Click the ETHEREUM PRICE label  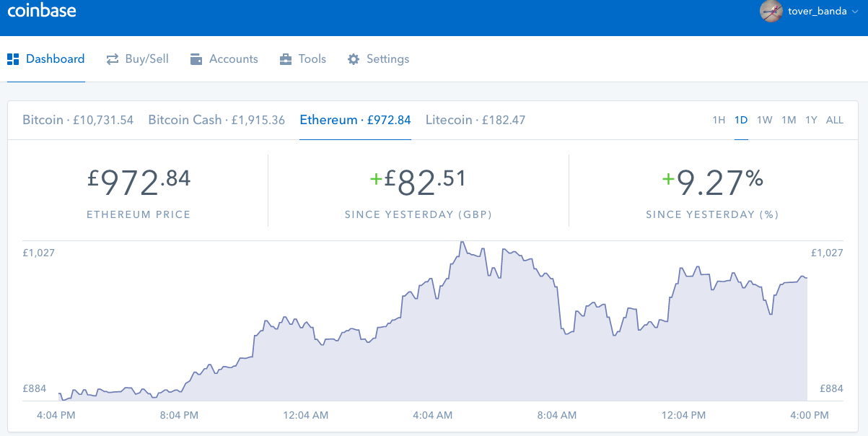click(x=139, y=214)
